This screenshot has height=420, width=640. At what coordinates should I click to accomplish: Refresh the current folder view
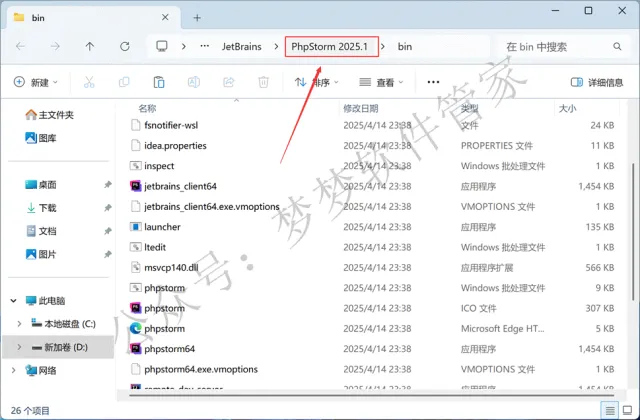click(x=125, y=47)
